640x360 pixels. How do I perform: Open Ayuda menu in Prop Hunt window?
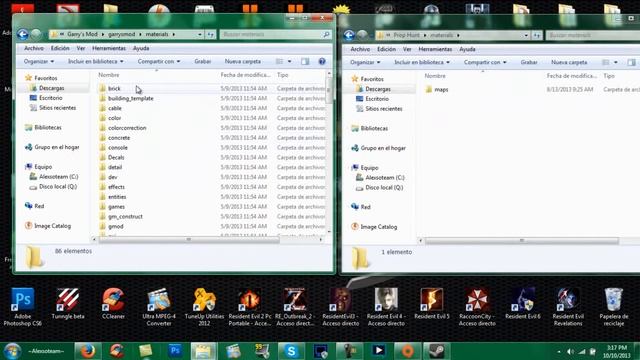point(467,49)
